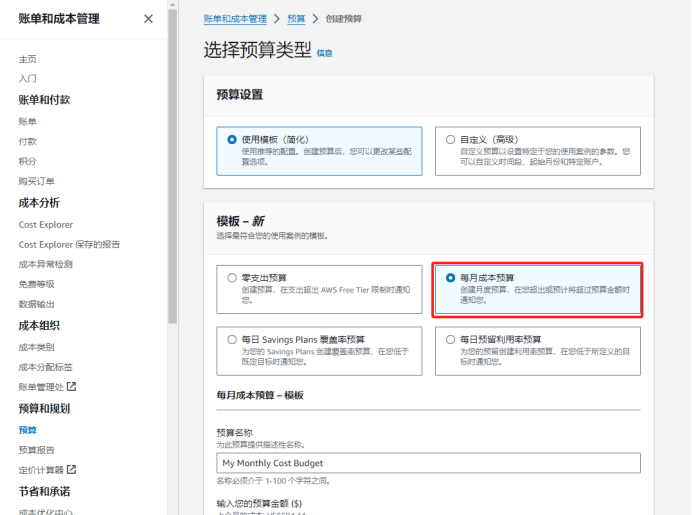This screenshot has width=692, height=515.
Task: Go to 主页 in sidebar
Action: coord(27,59)
